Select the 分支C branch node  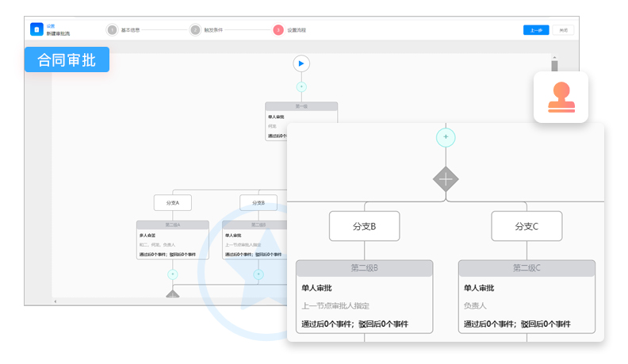coord(527,226)
